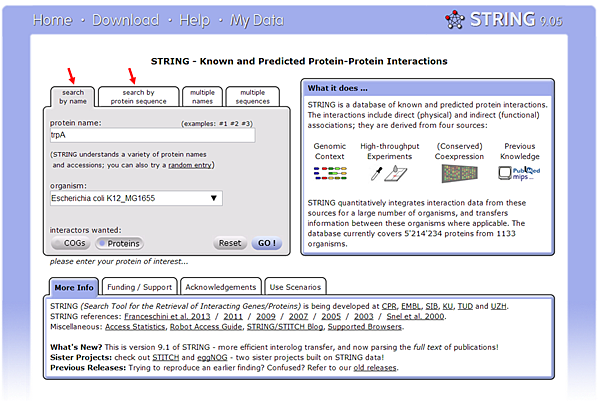600x401 pixels.
Task: Open the organism dropdown list
Action: coord(136,198)
